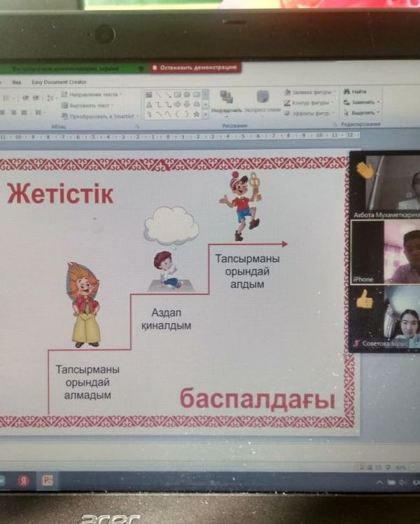The width and height of the screenshot is (420, 524).
Task: Open Shape Outline (Контур фигуры) dropdown
Action: point(309,102)
